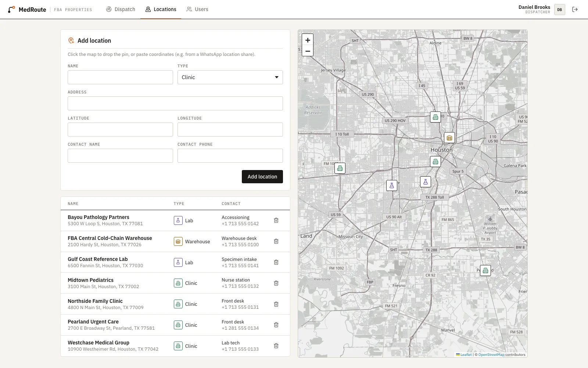Remove Westchase Medical Group with trash icon

276,346
